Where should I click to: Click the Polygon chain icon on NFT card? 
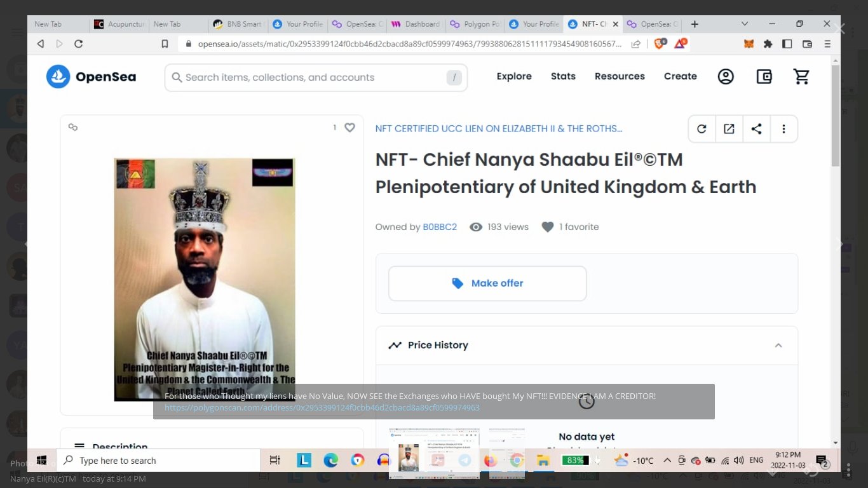coord(73,127)
